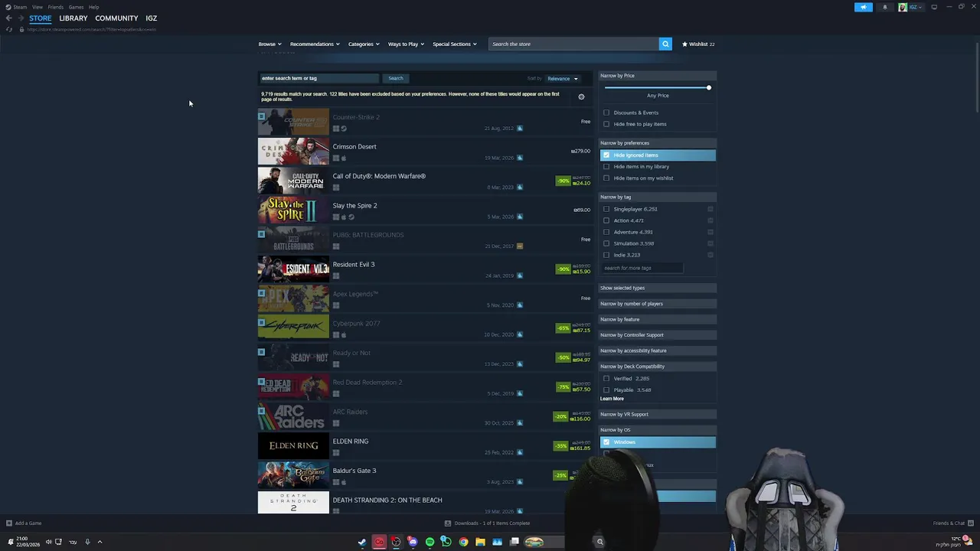Open the View menu
Screen dimensions: 980x551
pos(38,7)
